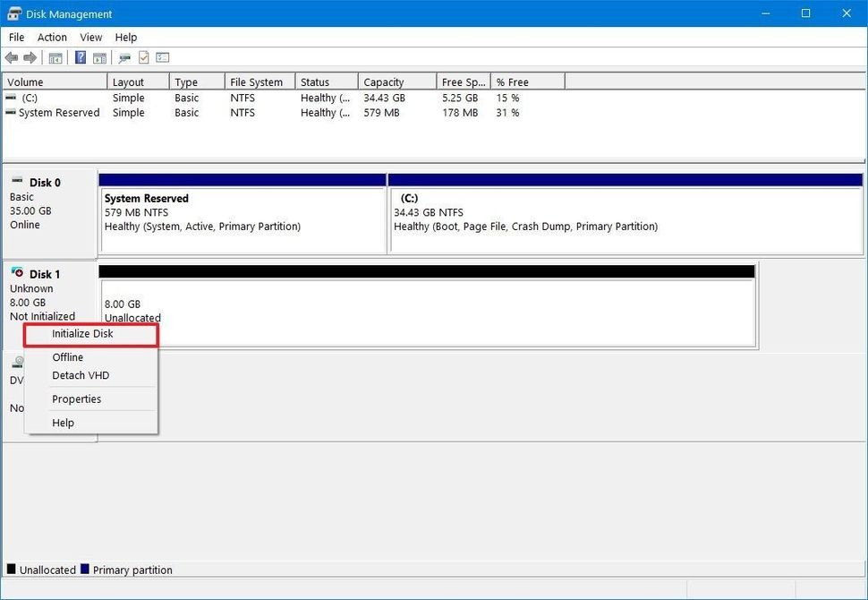The width and height of the screenshot is (868, 600).
Task: Click Offline in the context menu
Action: pyautogui.click(x=67, y=356)
